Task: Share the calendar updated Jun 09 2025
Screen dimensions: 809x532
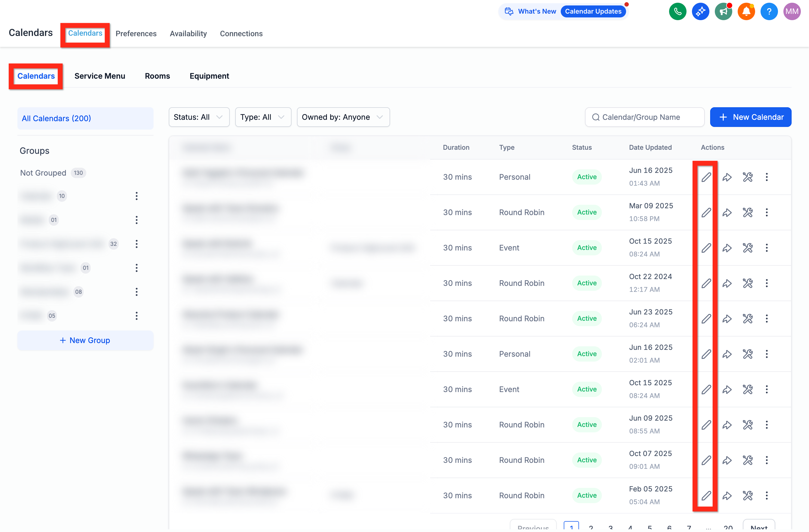Action: point(727,425)
